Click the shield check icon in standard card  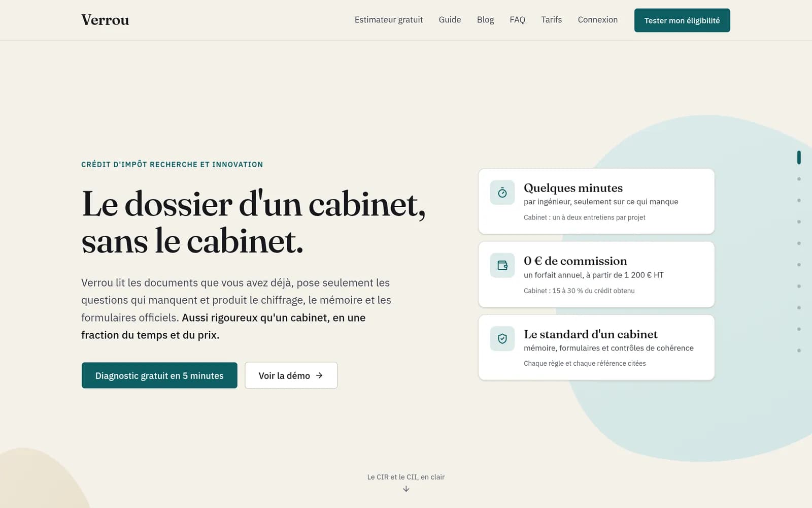(x=502, y=338)
